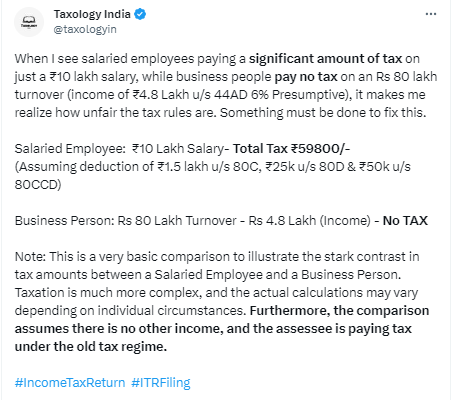Click the bold "significant amount of tax" phrase
This screenshot has width=464, height=400.
coord(325,59)
